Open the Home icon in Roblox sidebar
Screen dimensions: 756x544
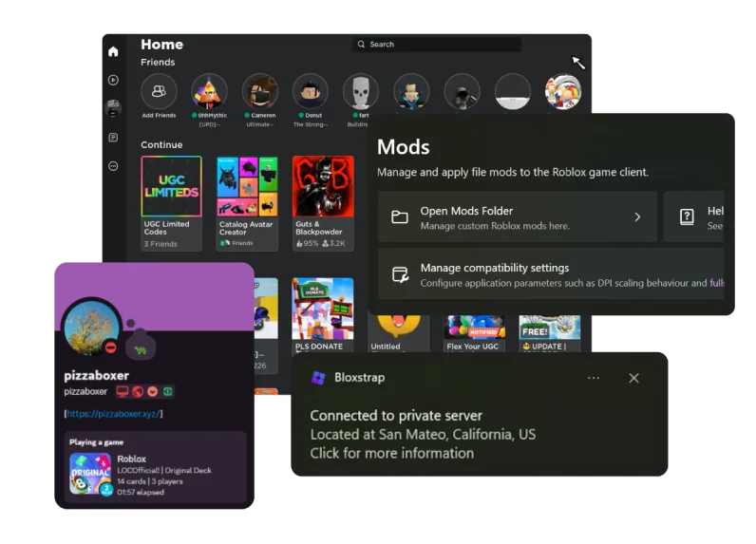(x=113, y=51)
